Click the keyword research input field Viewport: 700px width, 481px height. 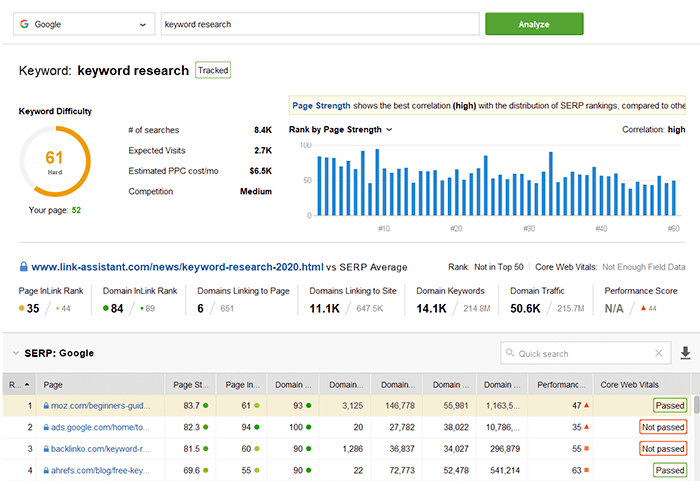pyautogui.click(x=320, y=24)
